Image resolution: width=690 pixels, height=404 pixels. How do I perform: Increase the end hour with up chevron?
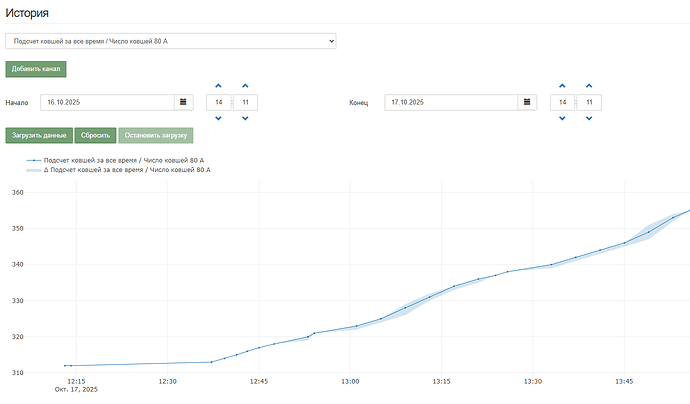tap(562, 86)
